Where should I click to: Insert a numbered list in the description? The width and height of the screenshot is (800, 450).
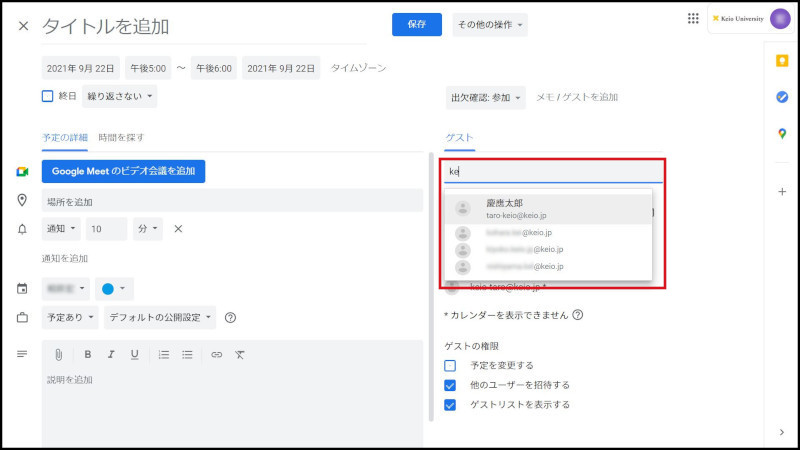pyautogui.click(x=163, y=354)
